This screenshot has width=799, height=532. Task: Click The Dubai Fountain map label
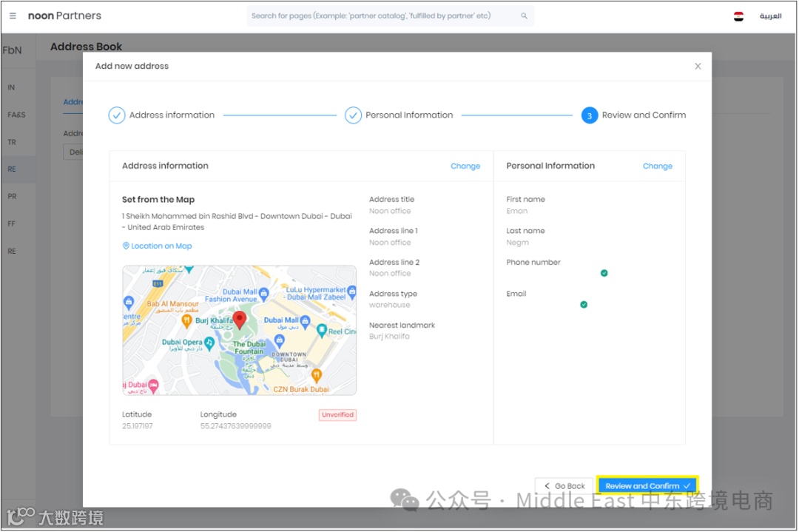[249, 348]
